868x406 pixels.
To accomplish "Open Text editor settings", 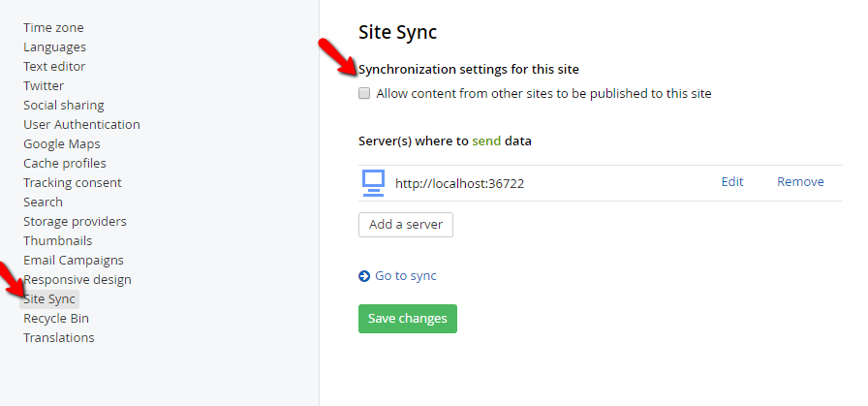I will click(54, 67).
